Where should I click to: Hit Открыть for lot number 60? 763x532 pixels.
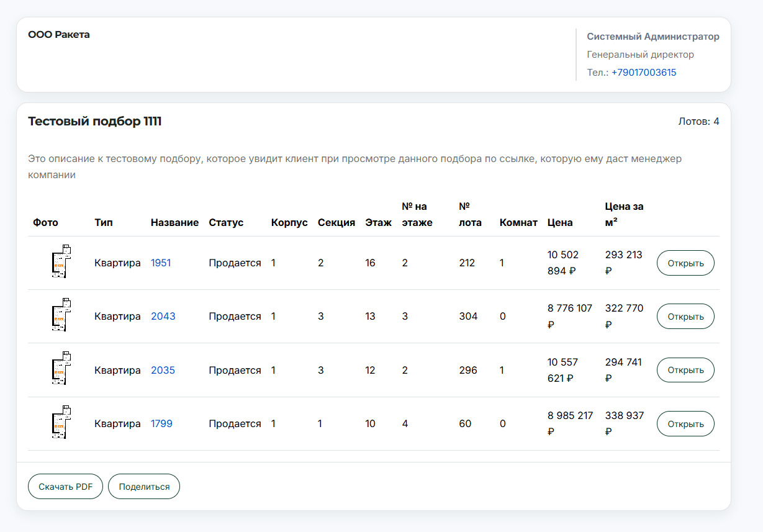(685, 424)
